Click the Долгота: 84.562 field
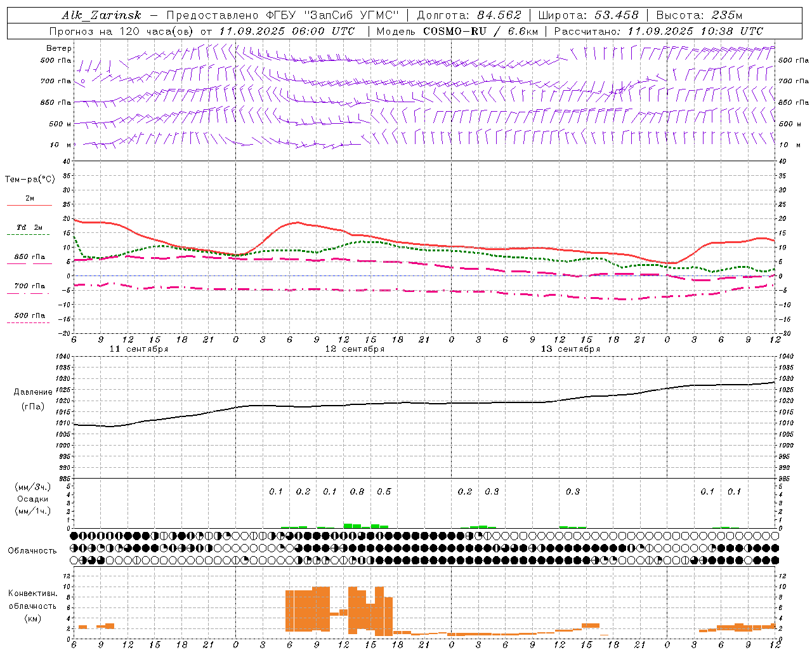Screen dimensions: 812x650 point(469,15)
